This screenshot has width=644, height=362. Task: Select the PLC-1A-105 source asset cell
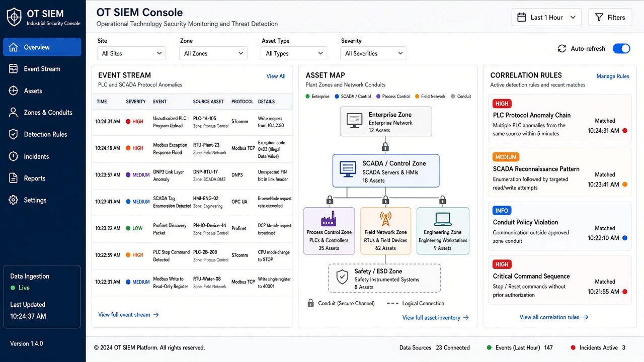[211, 122]
